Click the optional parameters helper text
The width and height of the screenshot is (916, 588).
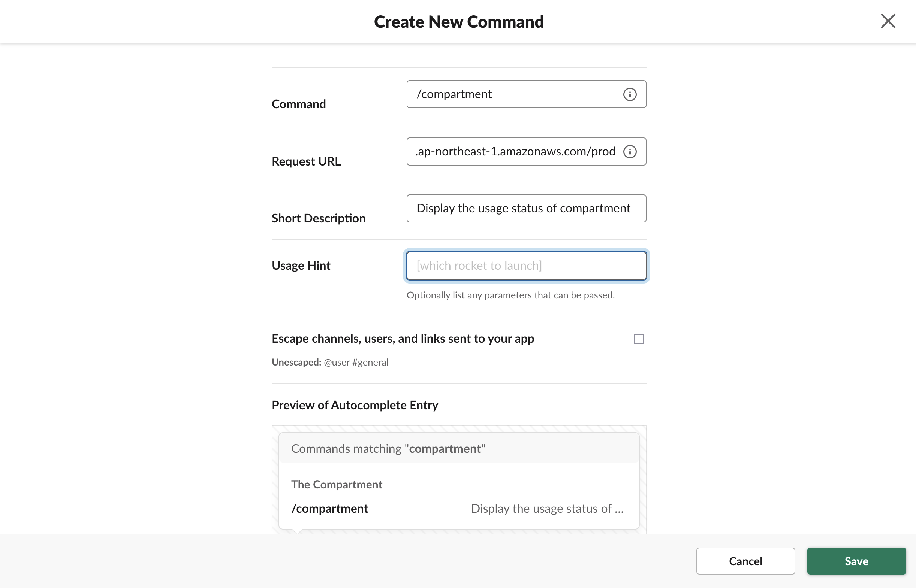[x=511, y=295]
